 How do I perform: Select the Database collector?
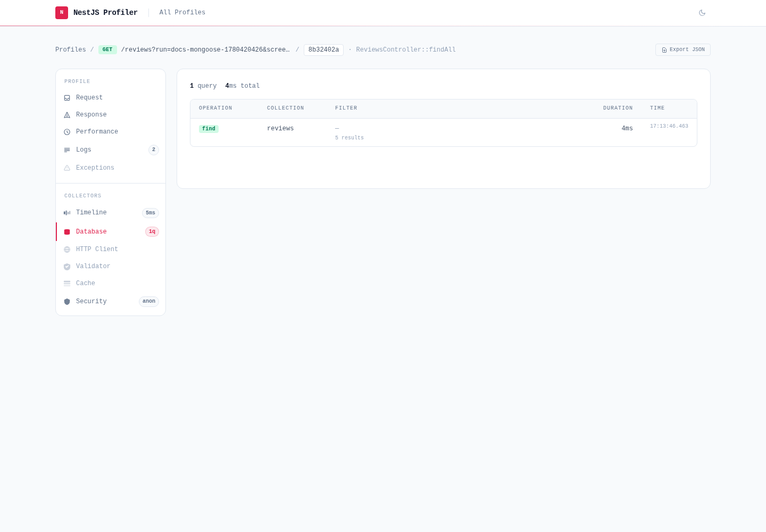click(111, 232)
